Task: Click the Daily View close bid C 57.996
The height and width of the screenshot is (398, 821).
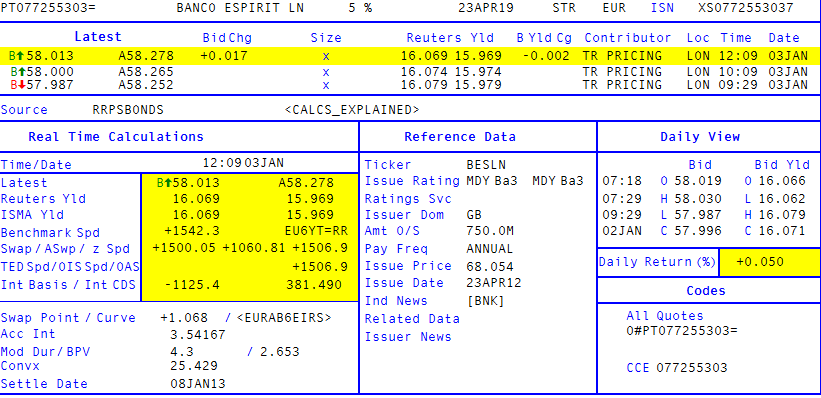Action: (x=691, y=230)
